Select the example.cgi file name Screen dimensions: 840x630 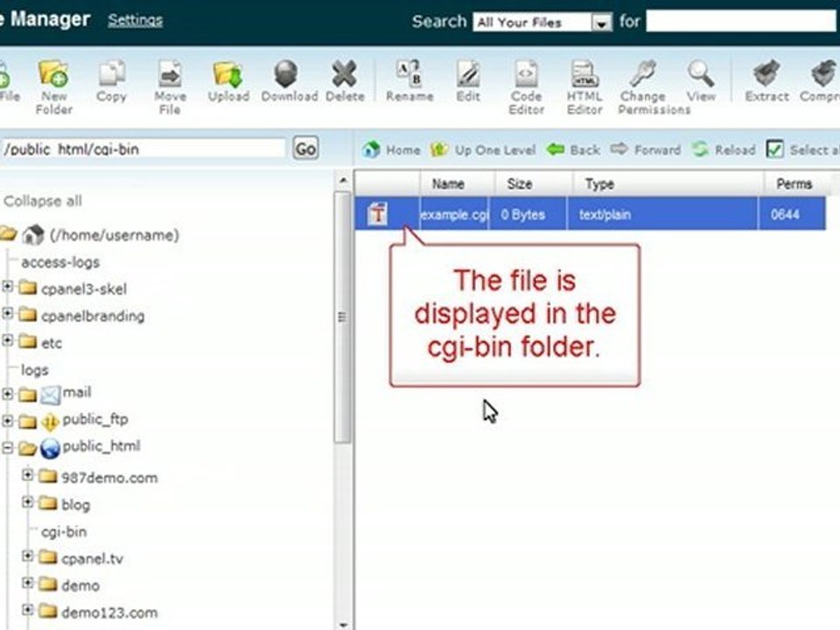coord(454,214)
